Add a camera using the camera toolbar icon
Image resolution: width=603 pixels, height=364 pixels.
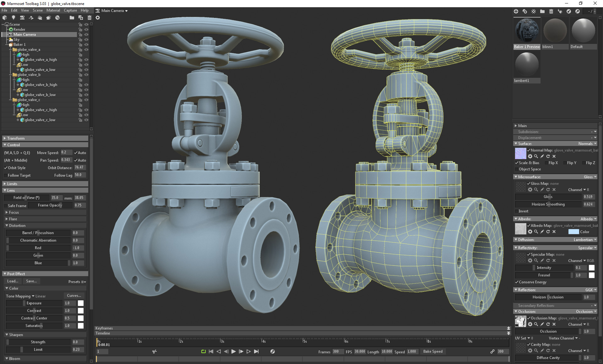(22, 18)
